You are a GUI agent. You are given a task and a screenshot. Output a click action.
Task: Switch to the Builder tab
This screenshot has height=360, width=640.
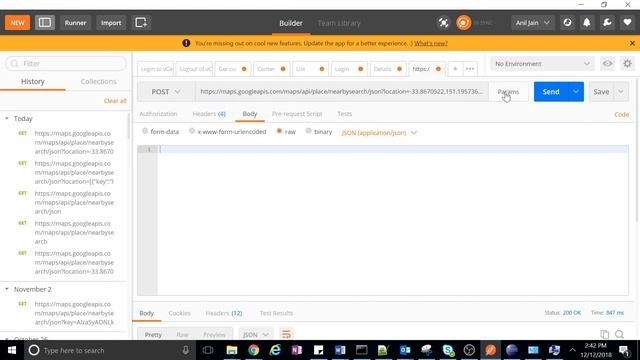291,23
